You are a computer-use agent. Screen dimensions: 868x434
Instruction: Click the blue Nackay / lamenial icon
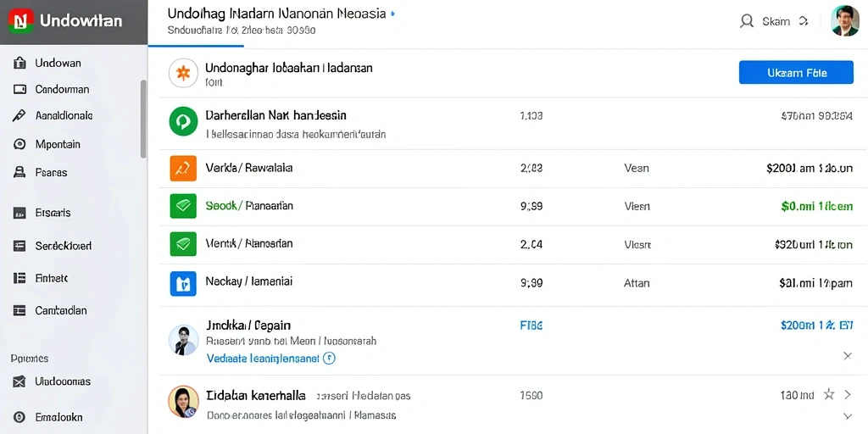183,283
